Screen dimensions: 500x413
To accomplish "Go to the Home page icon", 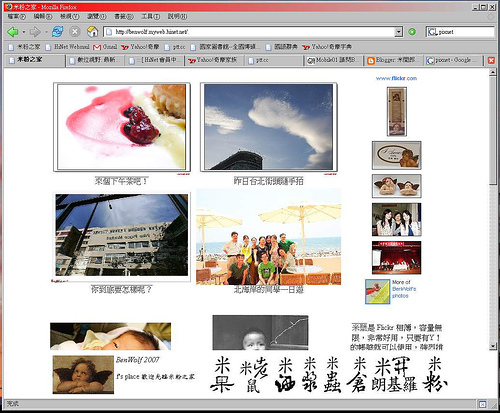I will 92,32.
